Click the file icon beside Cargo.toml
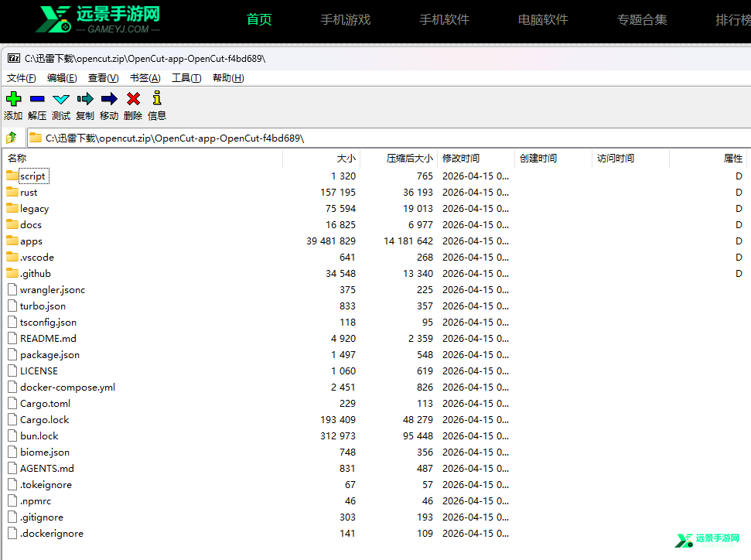Image resolution: width=751 pixels, height=560 pixels. coord(12,403)
